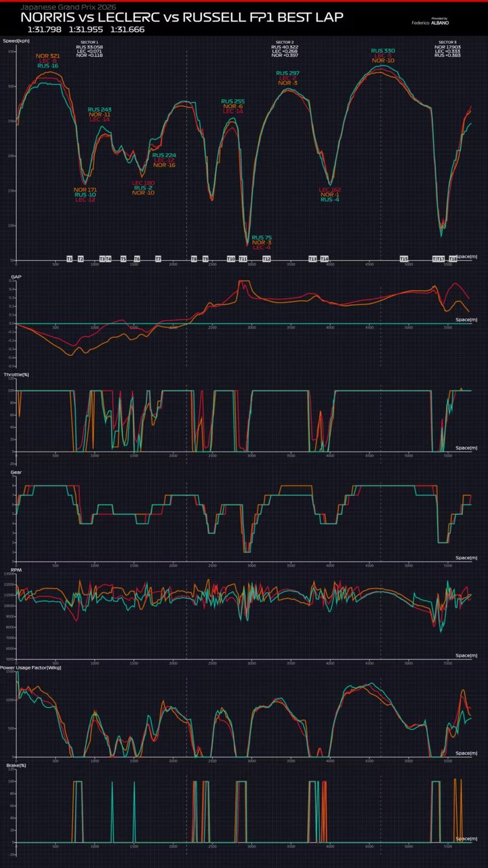Image resolution: width=488 pixels, height=868 pixels.
Task: Select the T15 corner marker
Action: pyautogui.click(x=404, y=259)
